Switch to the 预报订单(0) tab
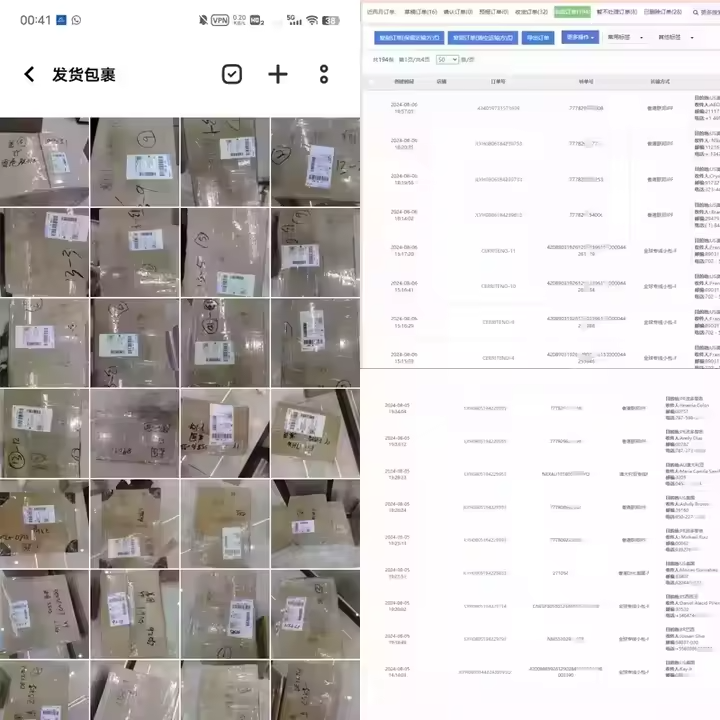This screenshot has height=720, width=720. coord(494,12)
